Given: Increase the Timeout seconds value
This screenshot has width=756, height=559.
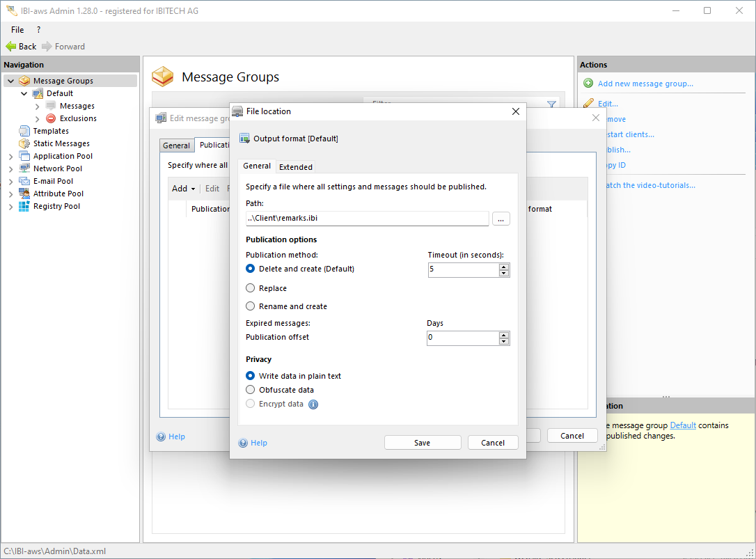Looking at the screenshot, I should click(504, 267).
